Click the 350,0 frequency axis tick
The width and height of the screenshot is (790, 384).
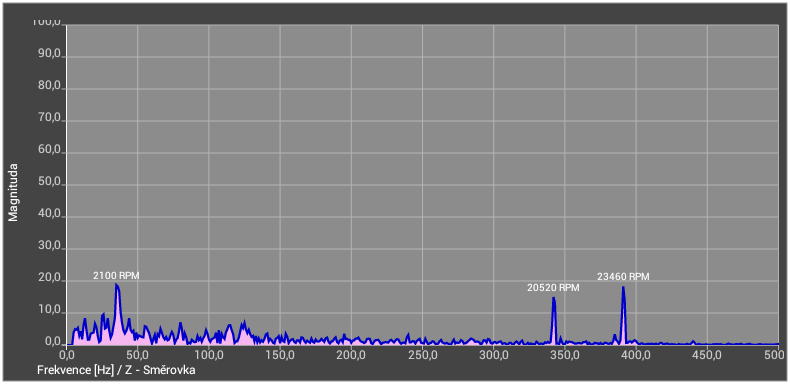(564, 355)
